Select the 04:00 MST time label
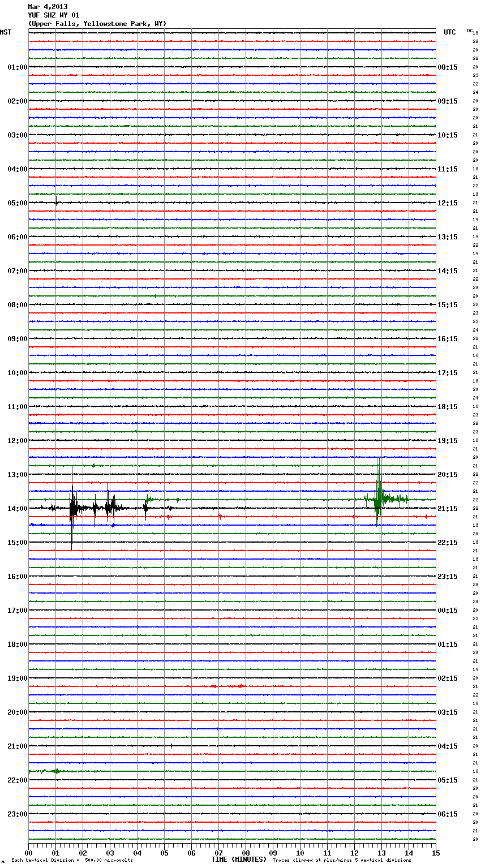This screenshot has height=868, width=481. tap(17, 169)
